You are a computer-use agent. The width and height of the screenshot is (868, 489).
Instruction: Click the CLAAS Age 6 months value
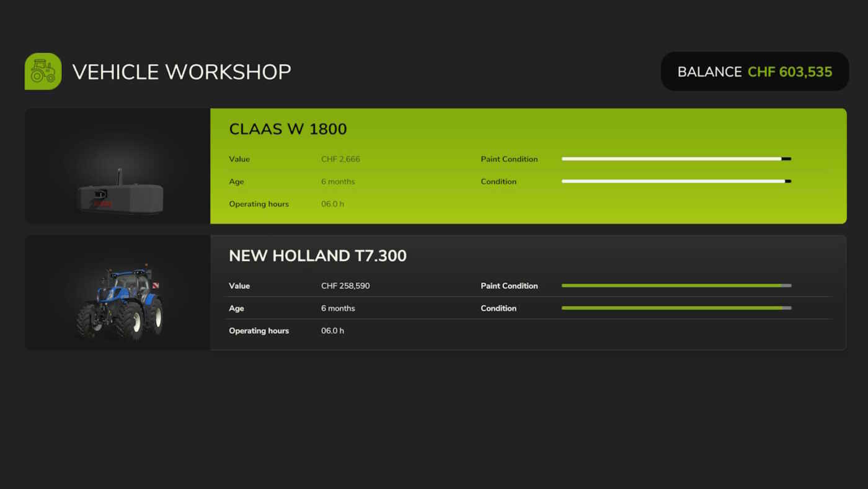[x=338, y=181]
